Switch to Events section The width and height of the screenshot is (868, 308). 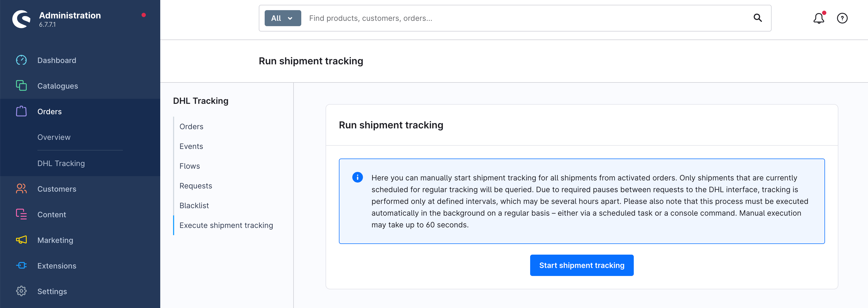[191, 146]
